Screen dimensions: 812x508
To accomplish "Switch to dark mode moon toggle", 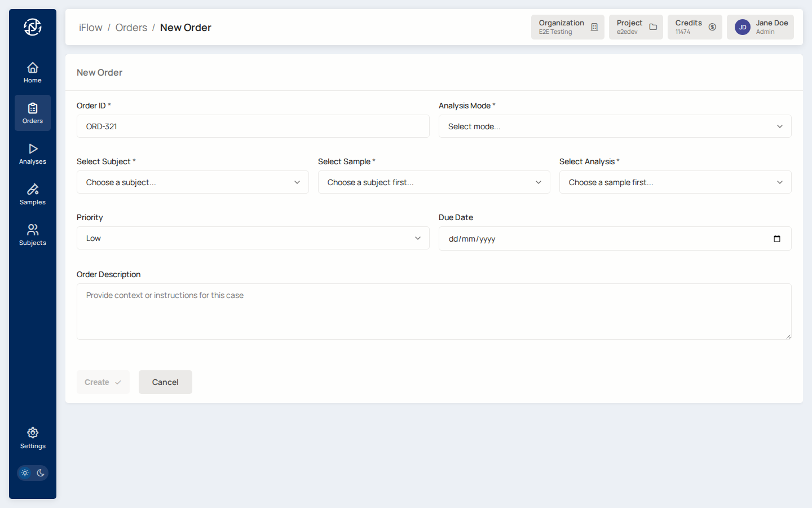I will tap(41, 473).
